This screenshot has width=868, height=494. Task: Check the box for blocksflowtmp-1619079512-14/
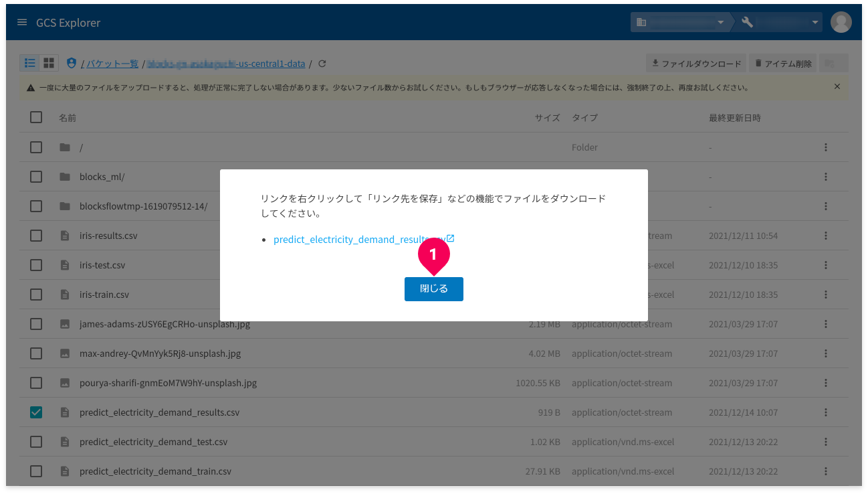(x=36, y=206)
